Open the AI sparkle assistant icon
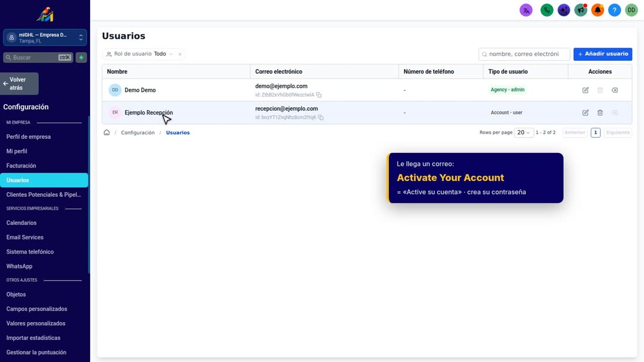Viewport: 644px width, 362px height. pyautogui.click(x=563, y=11)
